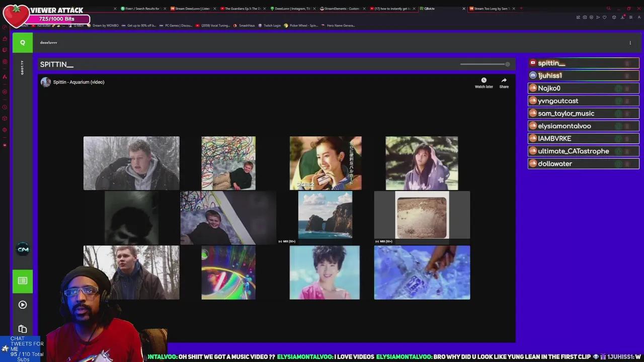Image resolution: width=644 pixels, height=362 pixels.
Task: Click the SPITTIN__ now playing title
Action: click(x=57, y=64)
